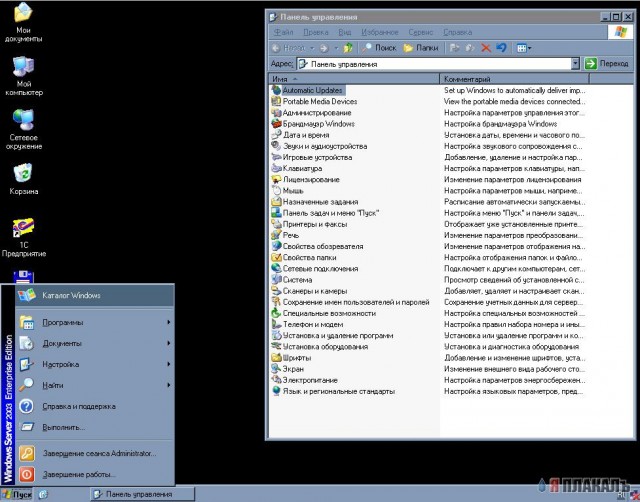Screen dimensions: 640x502
Task: Select Звуки и аудиоустройства item
Action: pos(319,146)
